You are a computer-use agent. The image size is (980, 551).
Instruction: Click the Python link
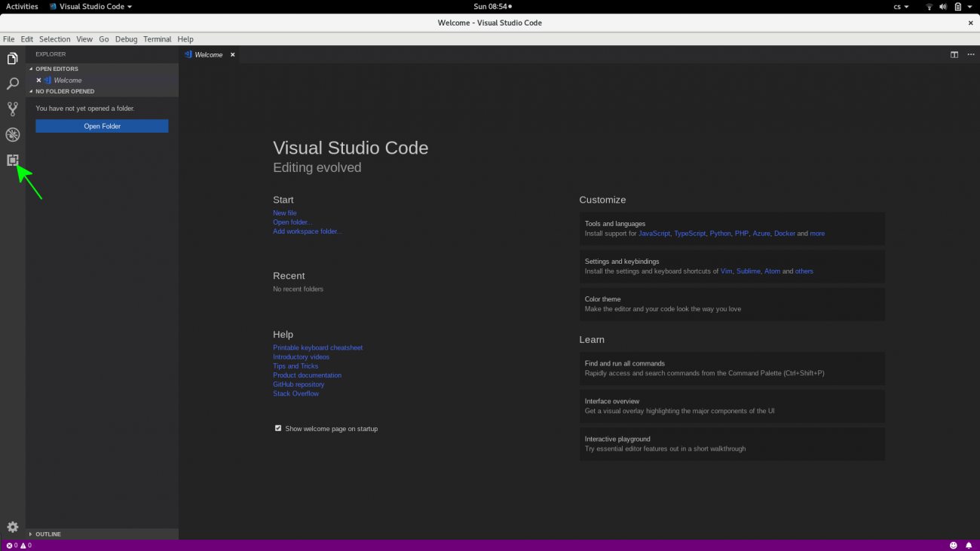(721, 234)
